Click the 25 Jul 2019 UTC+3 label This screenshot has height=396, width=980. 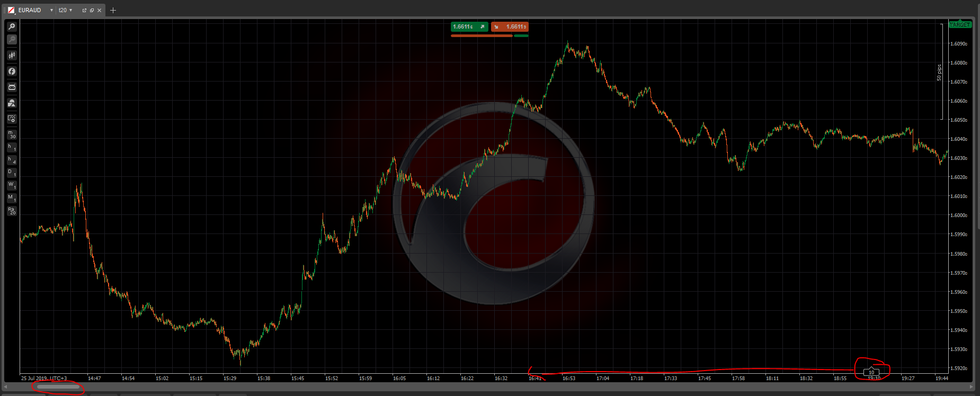tap(44, 379)
